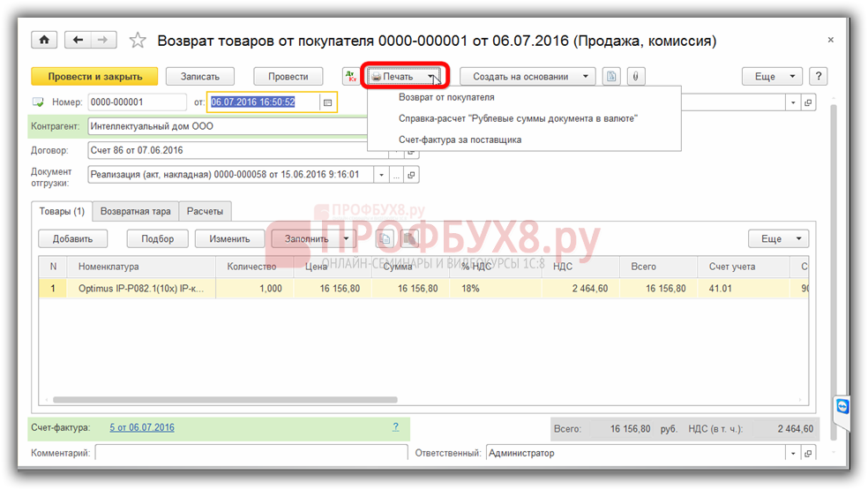Click the TeamViewer side panel icon
The height and width of the screenshot is (490, 868).
point(842,406)
